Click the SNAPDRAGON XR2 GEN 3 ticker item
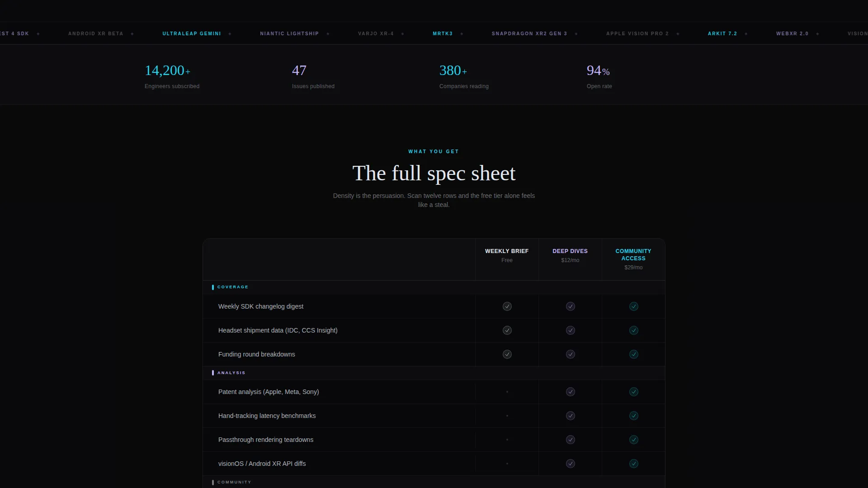This screenshot has height=488, width=868. tap(529, 33)
